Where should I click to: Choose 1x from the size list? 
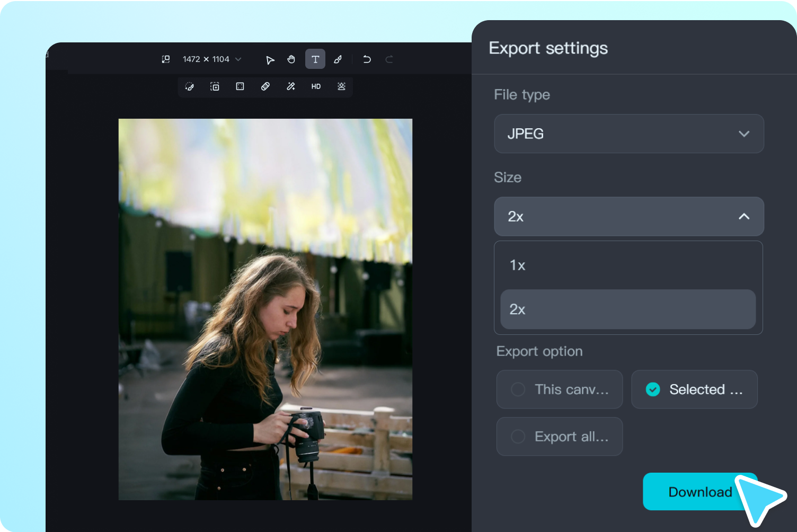[628, 265]
